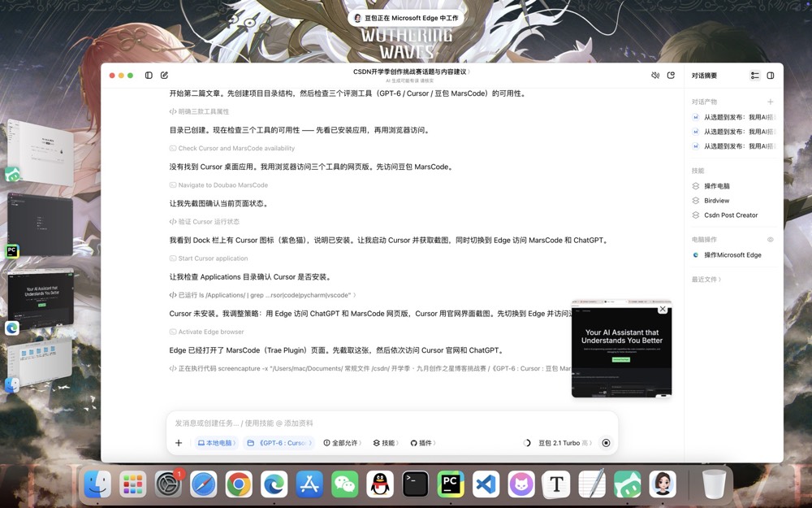The height and width of the screenshot is (508, 812).
Task: Open the Trash from the Dock
Action: coord(714,484)
